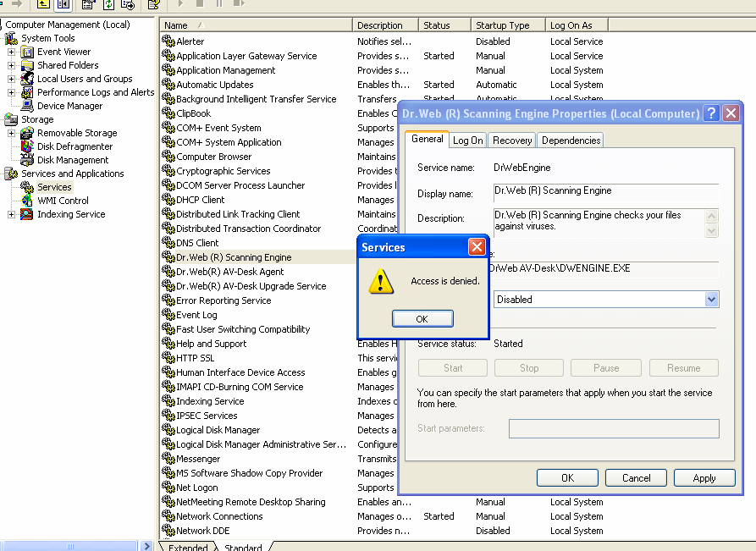Viewport: 756px width, 551px height.
Task: Click the Apply button
Action: click(x=704, y=477)
